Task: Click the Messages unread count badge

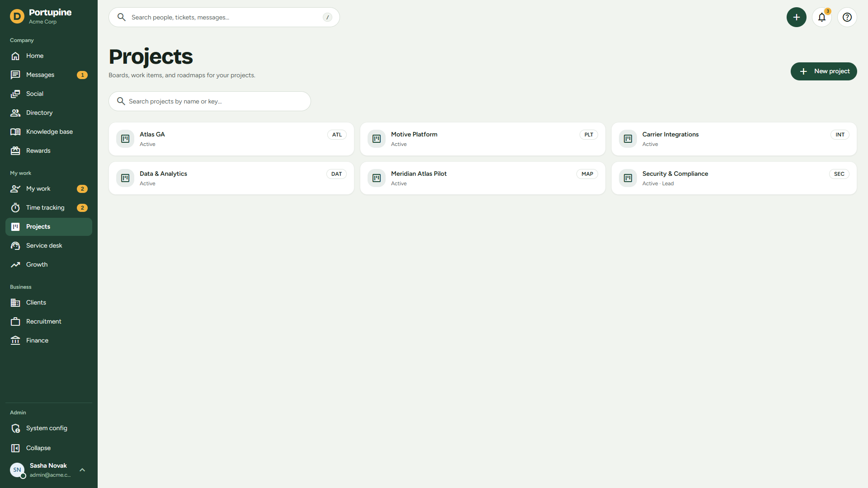Action: [x=82, y=75]
